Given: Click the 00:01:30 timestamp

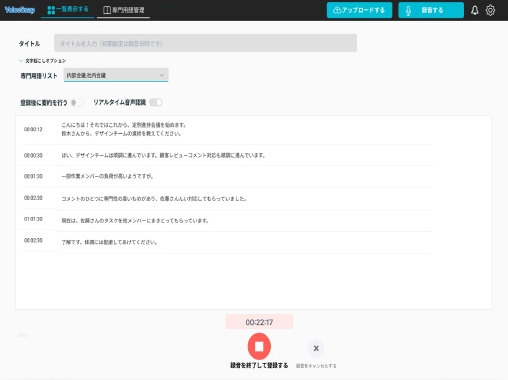Looking at the screenshot, I should 33,176.
